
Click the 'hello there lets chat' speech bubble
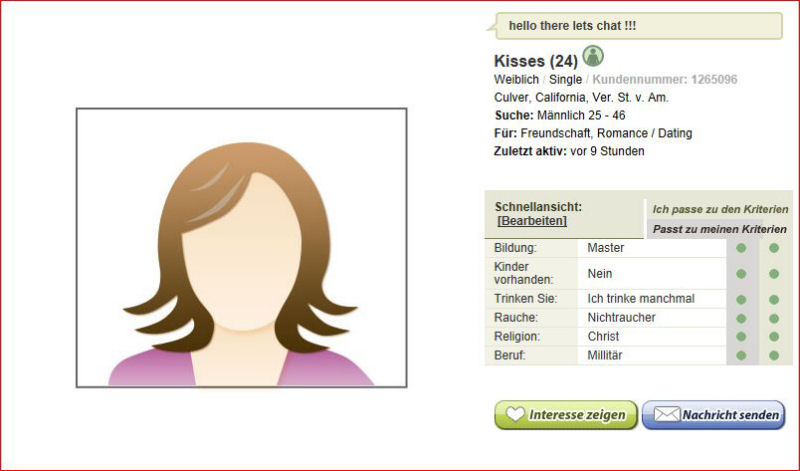634,26
